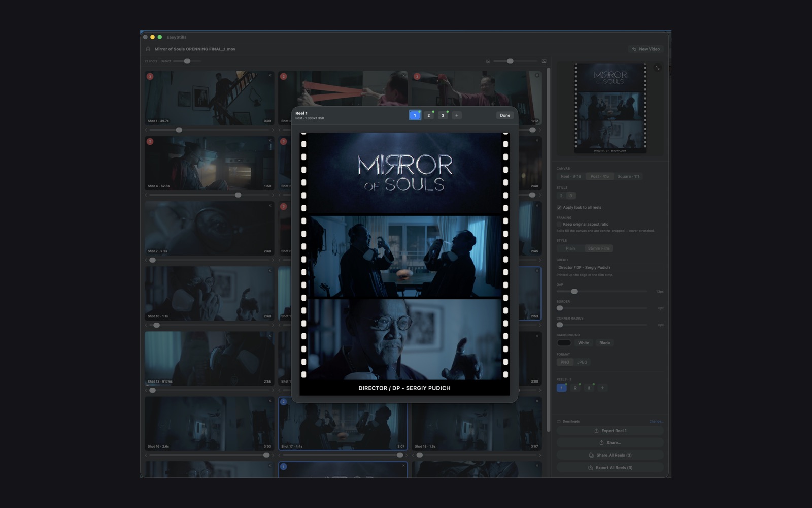Toggle the Apply look to all reels checkbox
This screenshot has width=812, height=508.
point(559,207)
